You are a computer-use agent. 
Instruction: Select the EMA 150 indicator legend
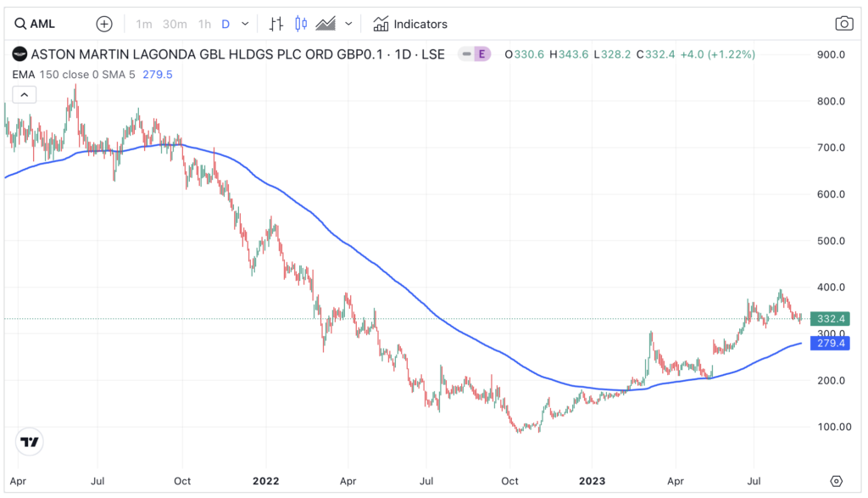pyautogui.click(x=74, y=74)
